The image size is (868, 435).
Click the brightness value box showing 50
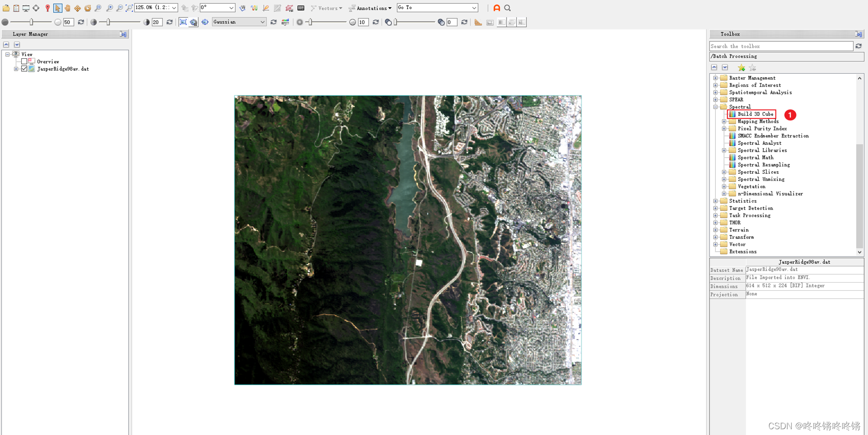pos(68,22)
